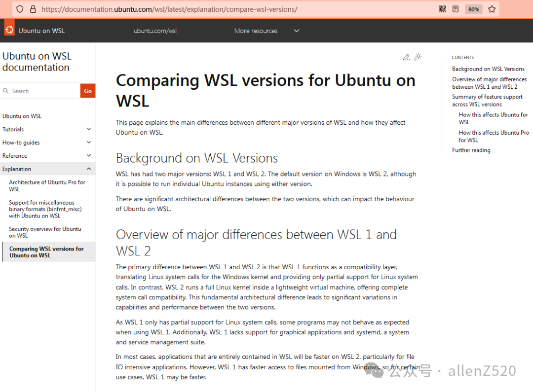
Task: Click the search magnifier icon
Action: [6, 91]
